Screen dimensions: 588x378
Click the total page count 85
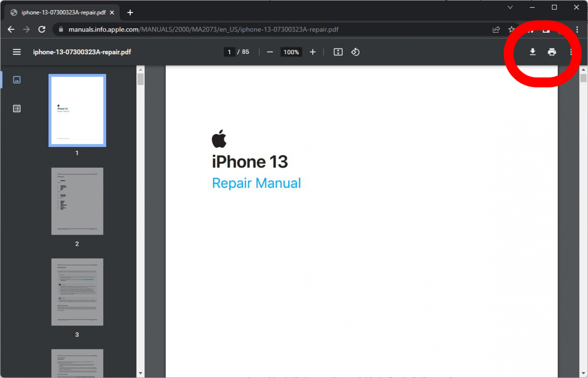coord(246,52)
